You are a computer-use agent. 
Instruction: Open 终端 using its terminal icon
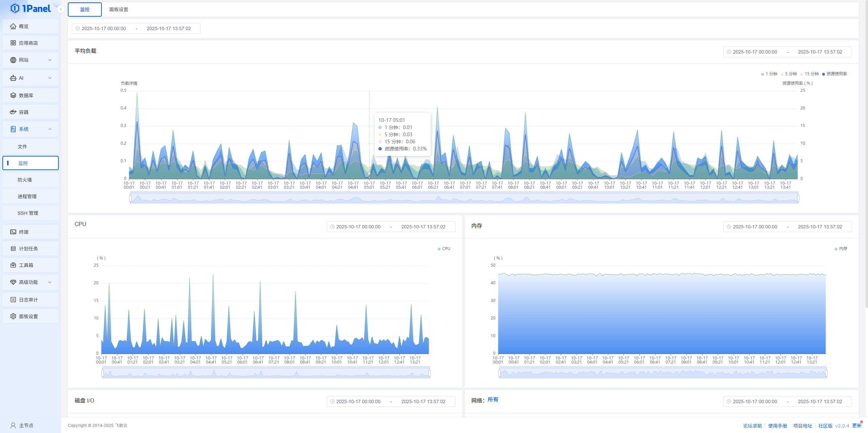pos(13,232)
